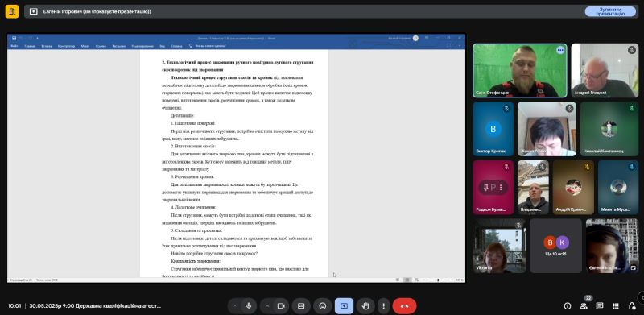The width and height of the screenshot is (644, 315).
Task: Leave the call with red button
Action: [x=404, y=306]
